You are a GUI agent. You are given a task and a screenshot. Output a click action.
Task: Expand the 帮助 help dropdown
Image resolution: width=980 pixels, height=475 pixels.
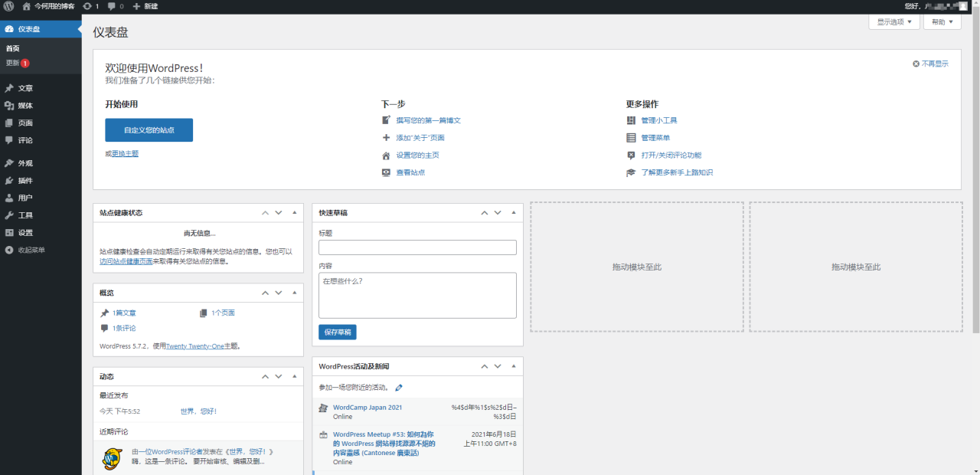942,22
